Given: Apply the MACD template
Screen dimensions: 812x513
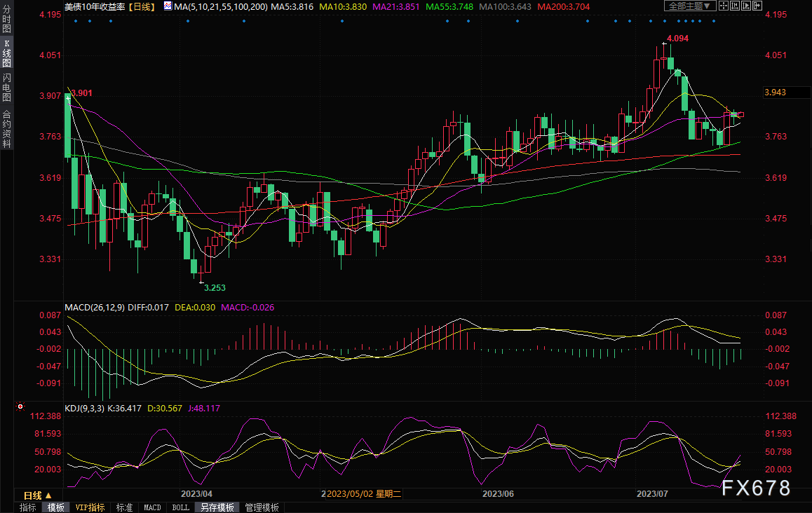Looking at the screenshot, I should coord(152,508).
